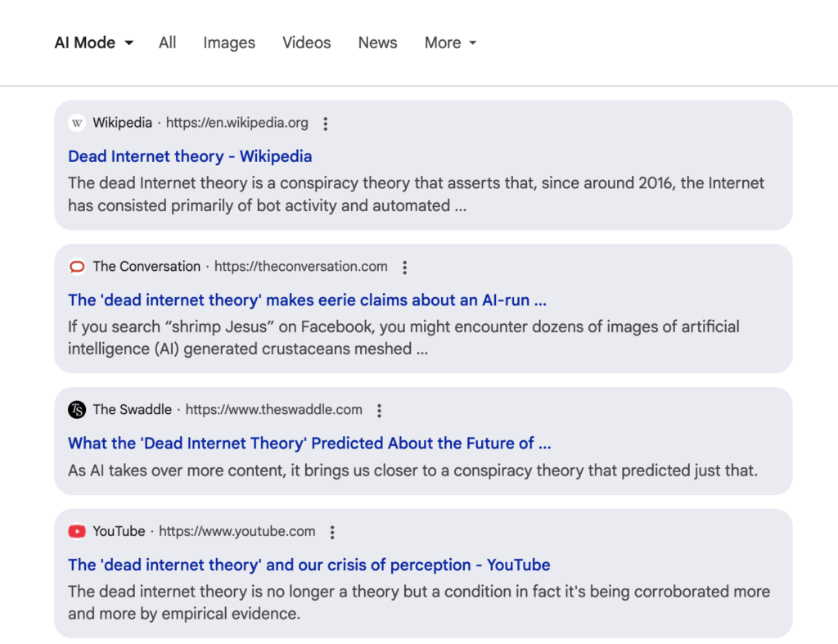Click The Swaddle logo icon
838x644 pixels.
pyautogui.click(x=77, y=410)
